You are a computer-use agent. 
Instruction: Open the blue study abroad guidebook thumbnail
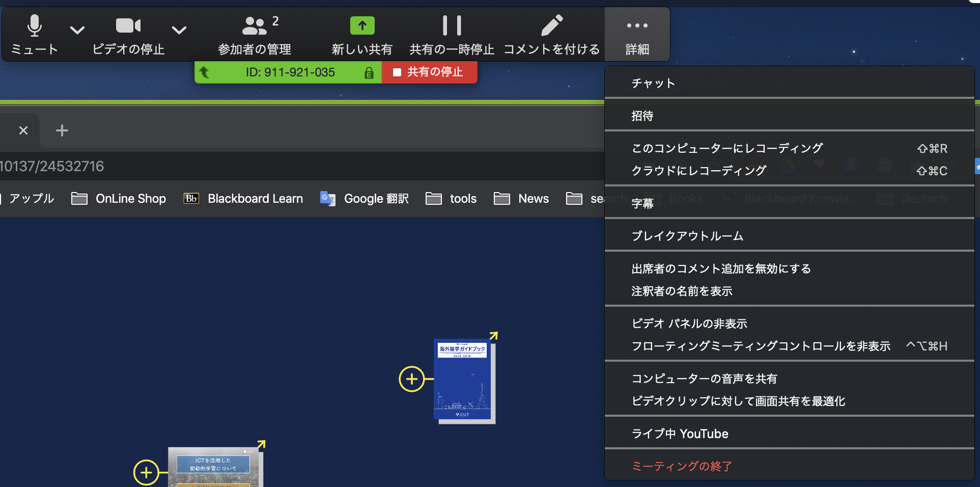pyautogui.click(x=463, y=380)
